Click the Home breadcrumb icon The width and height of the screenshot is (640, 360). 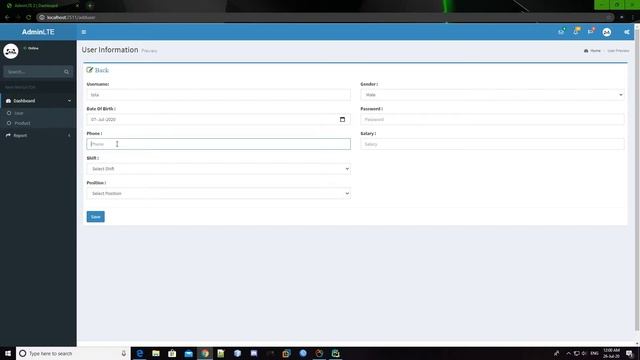(586, 51)
